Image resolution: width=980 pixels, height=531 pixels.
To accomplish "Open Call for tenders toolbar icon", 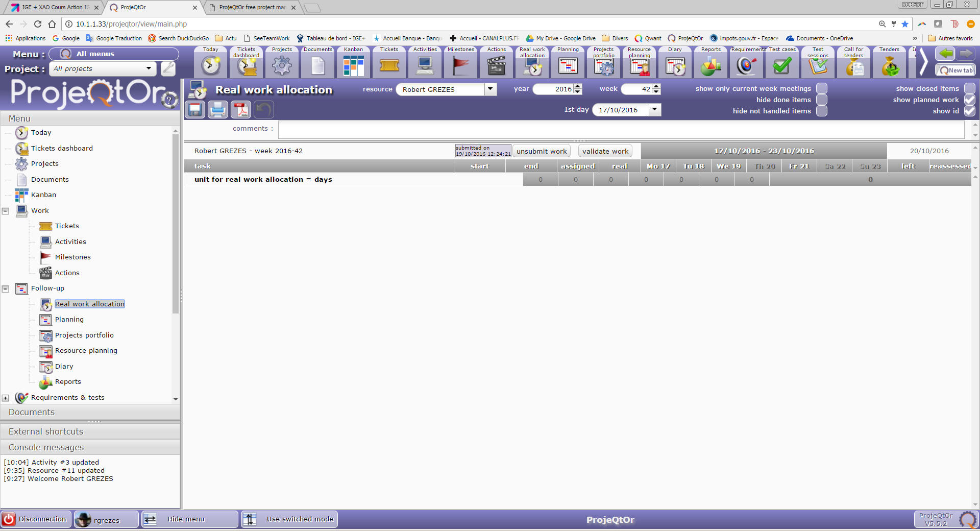I will pos(853,62).
